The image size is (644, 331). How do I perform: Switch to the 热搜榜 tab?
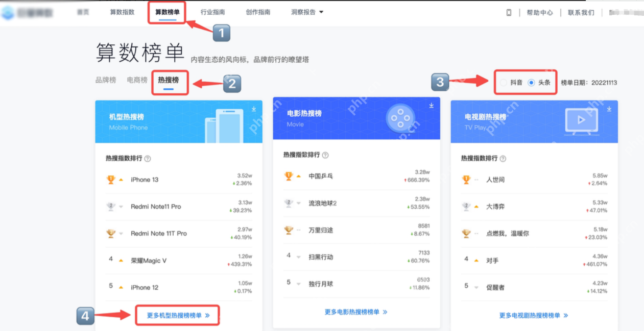(169, 80)
